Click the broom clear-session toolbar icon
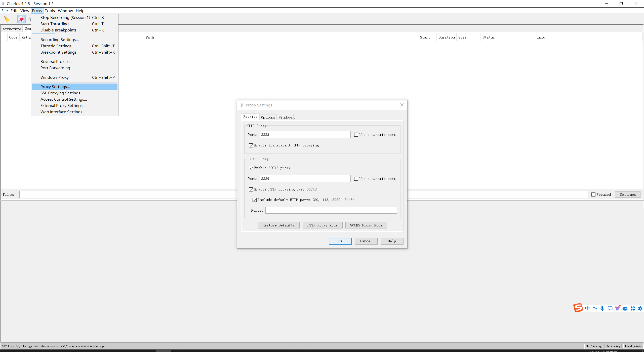This screenshot has height=352, width=644. click(x=7, y=19)
